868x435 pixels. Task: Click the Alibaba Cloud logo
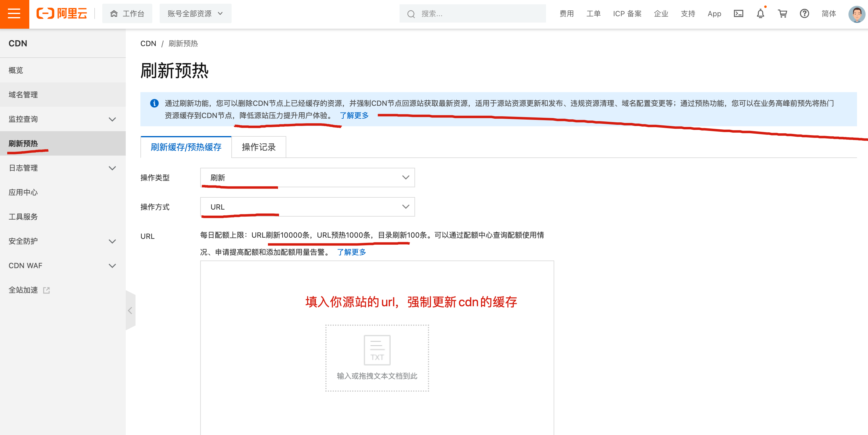pyautogui.click(x=62, y=13)
